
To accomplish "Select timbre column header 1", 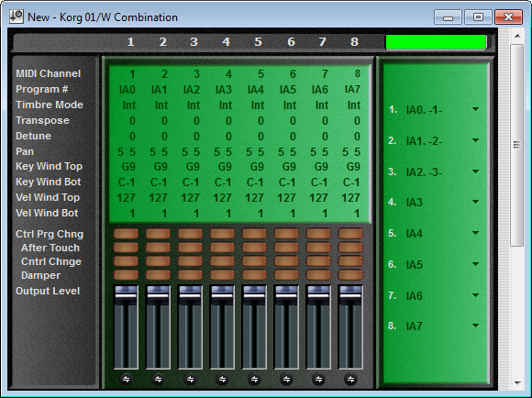I will pyautogui.click(x=130, y=42).
